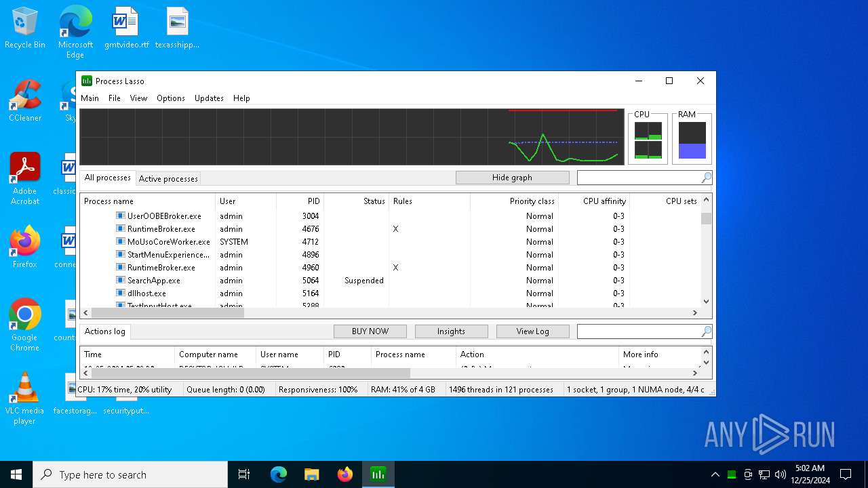Sort actions log by Computer name
868x488 pixels.
click(216, 354)
